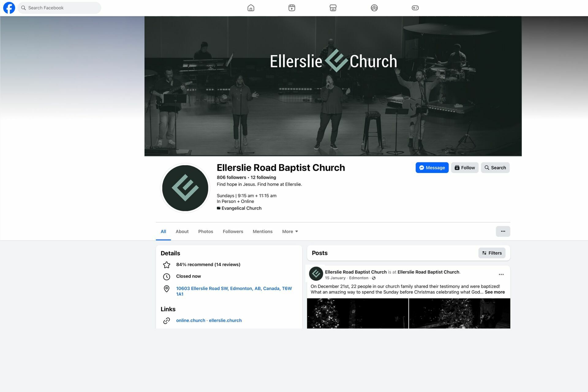Click the tagged location Ellerslie Road Baptist Church
Screen dimensions: 588x392
[428, 272]
